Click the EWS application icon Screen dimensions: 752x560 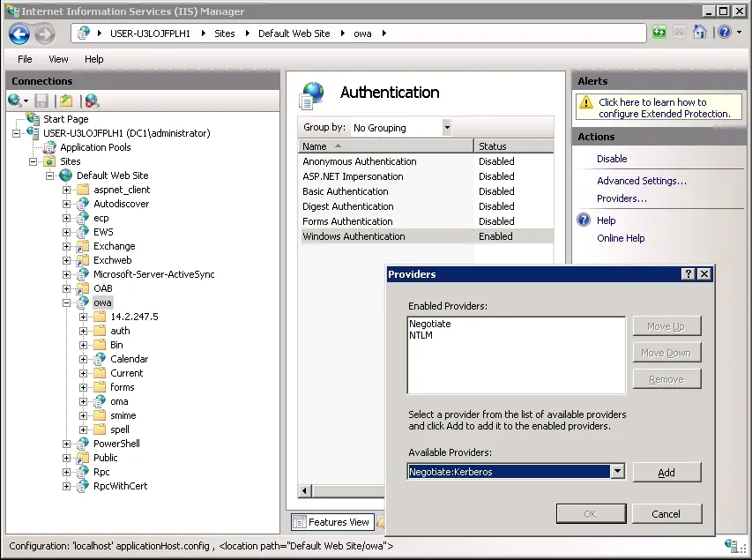83,232
